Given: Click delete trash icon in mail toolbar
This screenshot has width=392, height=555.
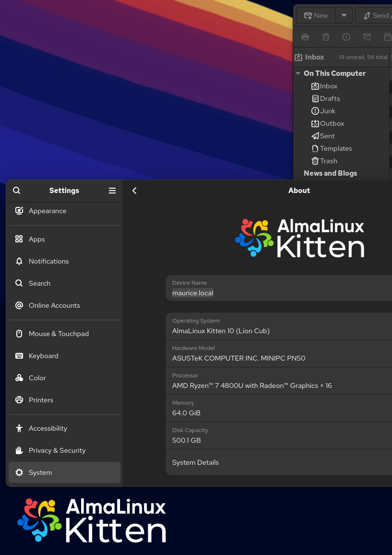Looking at the screenshot, I should (325, 37).
